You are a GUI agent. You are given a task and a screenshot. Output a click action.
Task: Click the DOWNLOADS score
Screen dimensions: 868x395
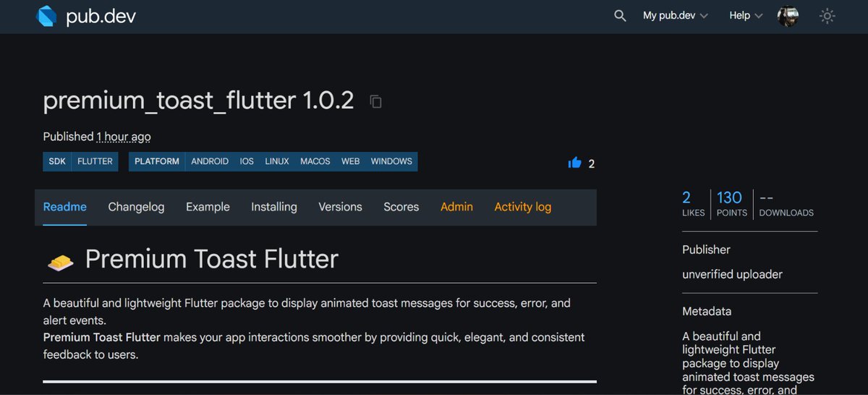pyautogui.click(x=786, y=203)
